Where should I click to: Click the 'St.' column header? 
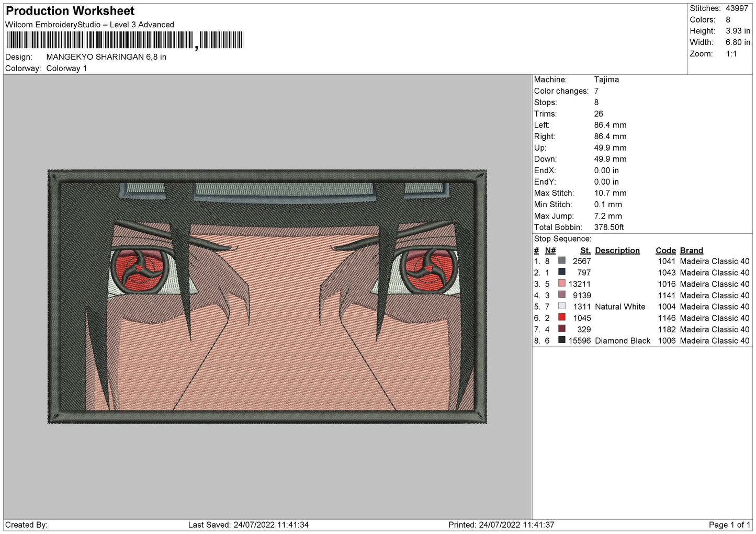click(585, 251)
